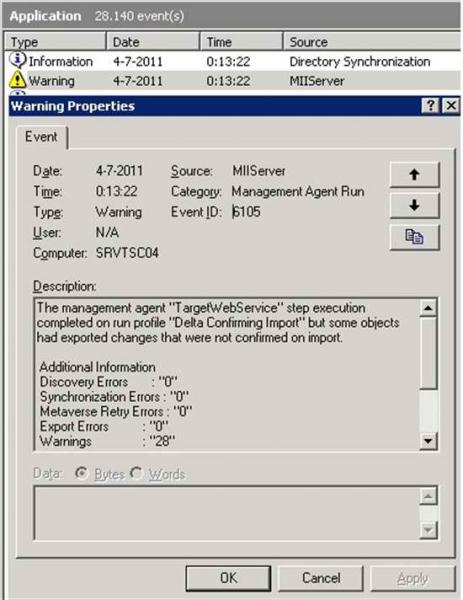Viewport: 463px width, 600px height.
Task: Click the description scrollbar thumb
Action: 428,352
